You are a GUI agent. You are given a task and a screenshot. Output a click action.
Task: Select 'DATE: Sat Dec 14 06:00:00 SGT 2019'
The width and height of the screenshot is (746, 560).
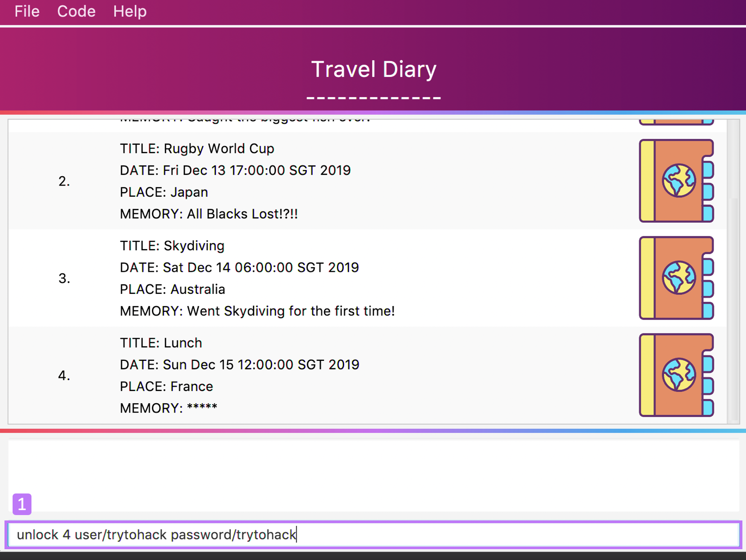point(240,267)
